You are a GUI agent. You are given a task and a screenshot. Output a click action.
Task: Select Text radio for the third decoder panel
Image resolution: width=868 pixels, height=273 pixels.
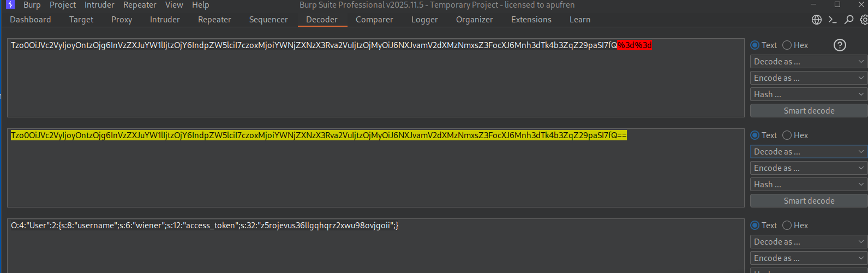pos(755,225)
